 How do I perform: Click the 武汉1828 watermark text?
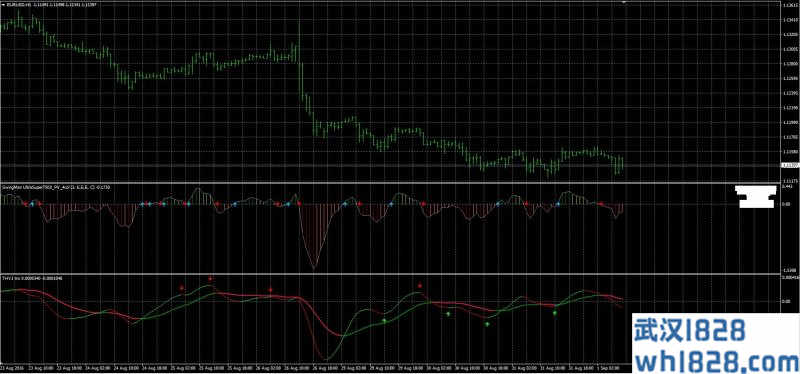pyautogui.click(x=689, y=330)
